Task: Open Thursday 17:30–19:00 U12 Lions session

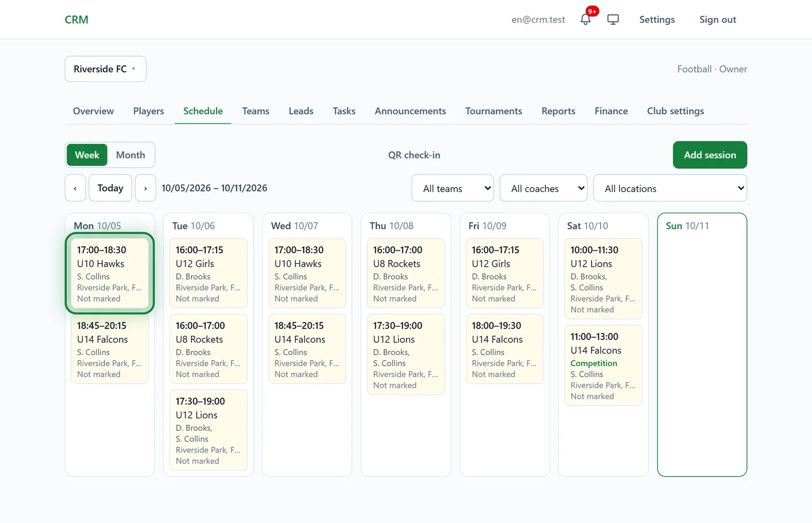Action: point(406,354)
